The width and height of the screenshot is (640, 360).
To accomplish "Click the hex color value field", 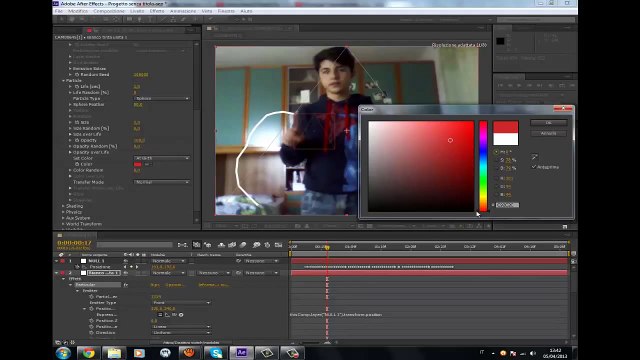I will [x=507, y=205].
